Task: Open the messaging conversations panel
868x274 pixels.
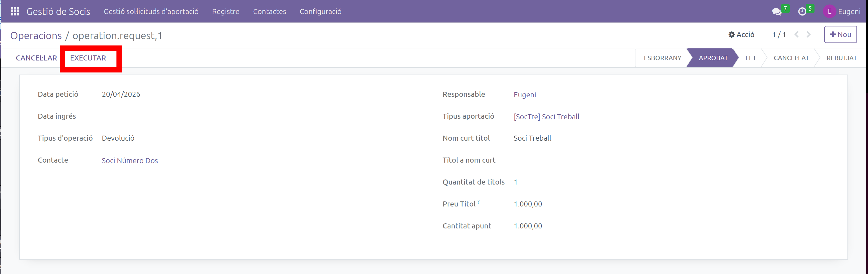Action: (x=777, y=11)
